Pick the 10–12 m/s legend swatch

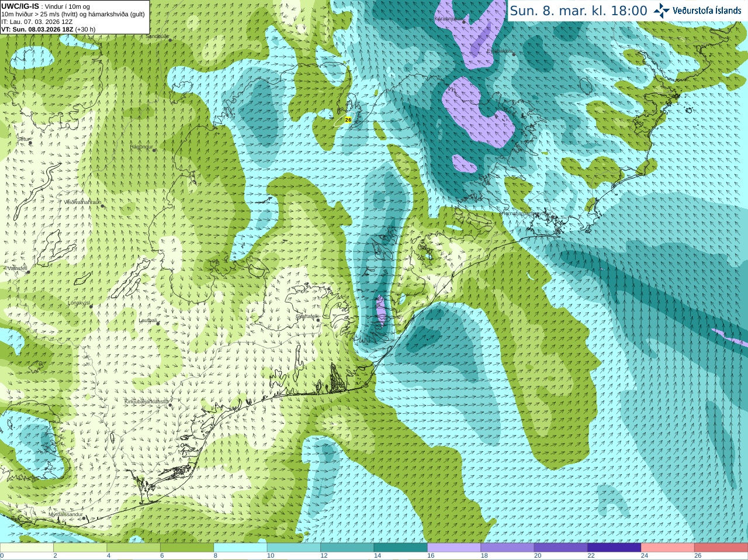point(294,548)
